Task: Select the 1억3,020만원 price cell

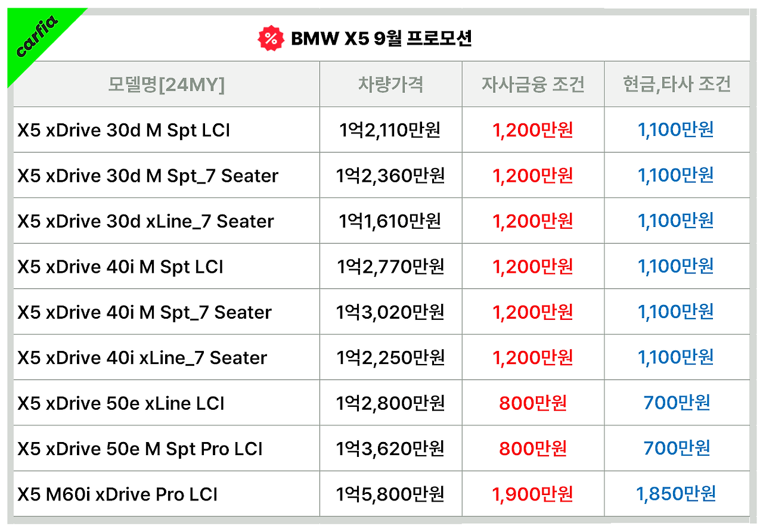Action: click(x=390, y=312)
